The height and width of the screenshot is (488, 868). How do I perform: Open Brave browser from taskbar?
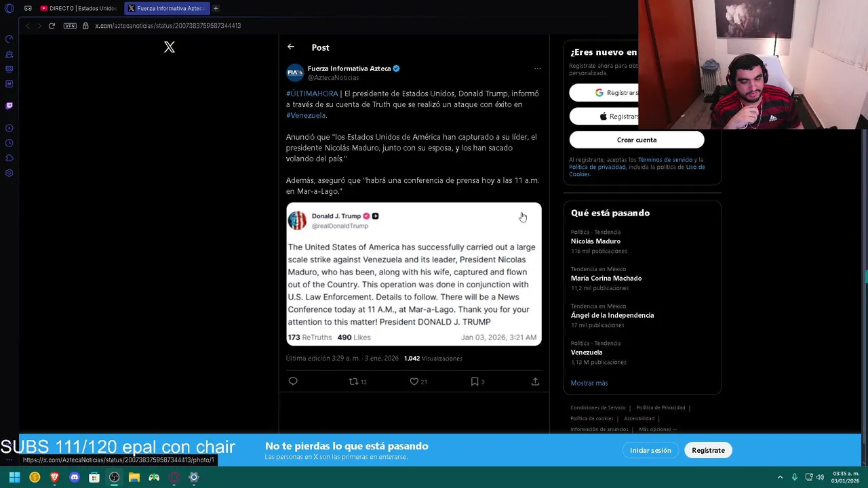54,477
